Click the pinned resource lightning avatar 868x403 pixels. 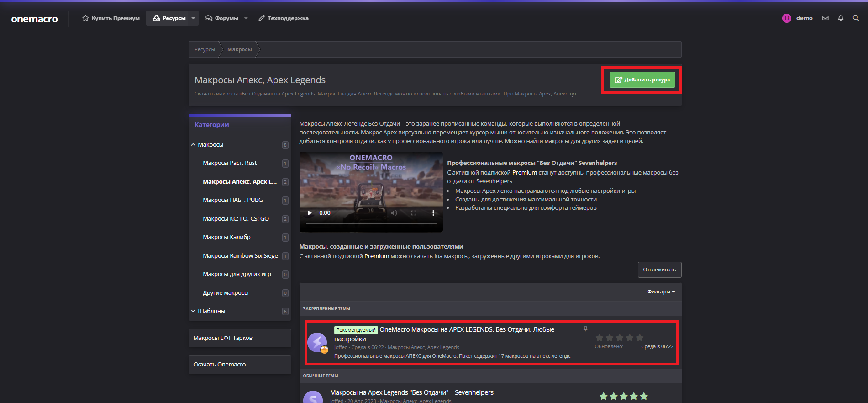(317, 343)
